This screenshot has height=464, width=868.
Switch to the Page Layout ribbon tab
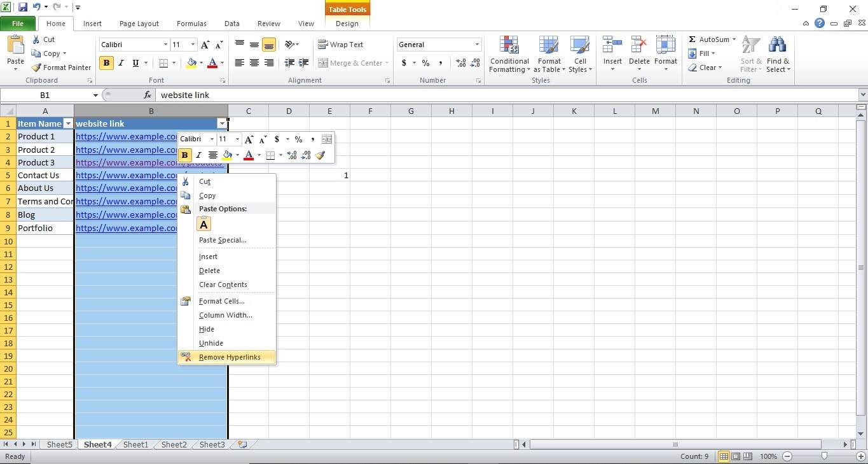(x=139, y=24)
